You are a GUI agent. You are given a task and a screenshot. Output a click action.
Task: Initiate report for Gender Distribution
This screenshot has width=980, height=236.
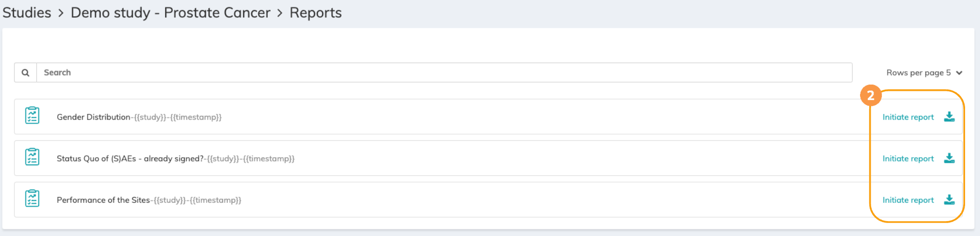[908, 117]
